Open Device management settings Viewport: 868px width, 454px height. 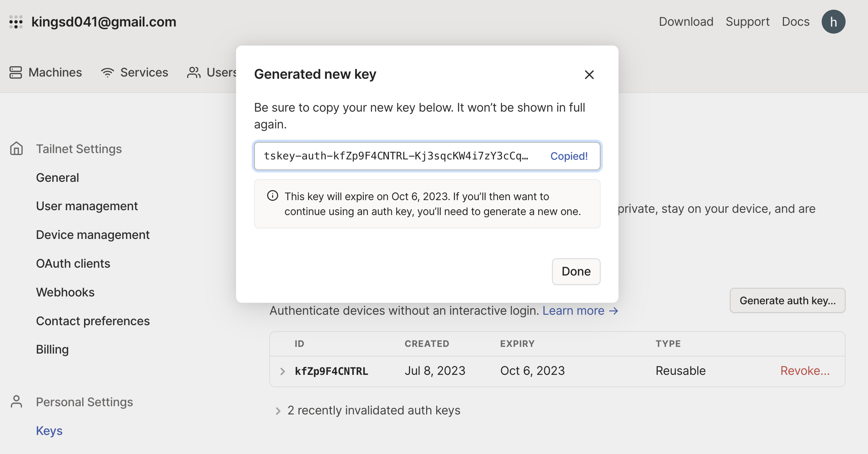click(x=93, y=234)
